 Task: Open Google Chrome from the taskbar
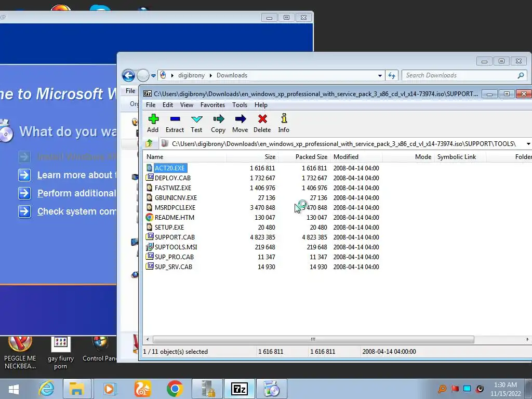tap(175, 389)
